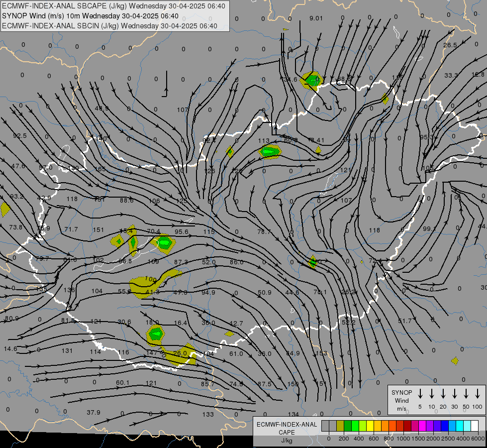Click the '400' CAPE scale tick label
Screen dimensions: 487x448
tap(359, 439)
